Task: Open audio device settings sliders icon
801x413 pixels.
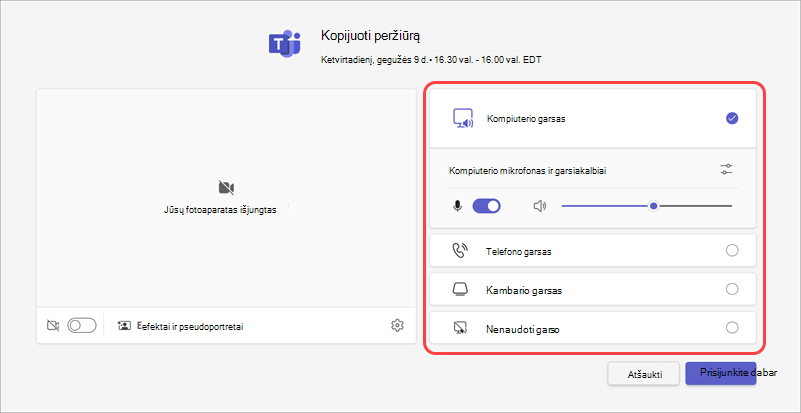Action: 726,170
